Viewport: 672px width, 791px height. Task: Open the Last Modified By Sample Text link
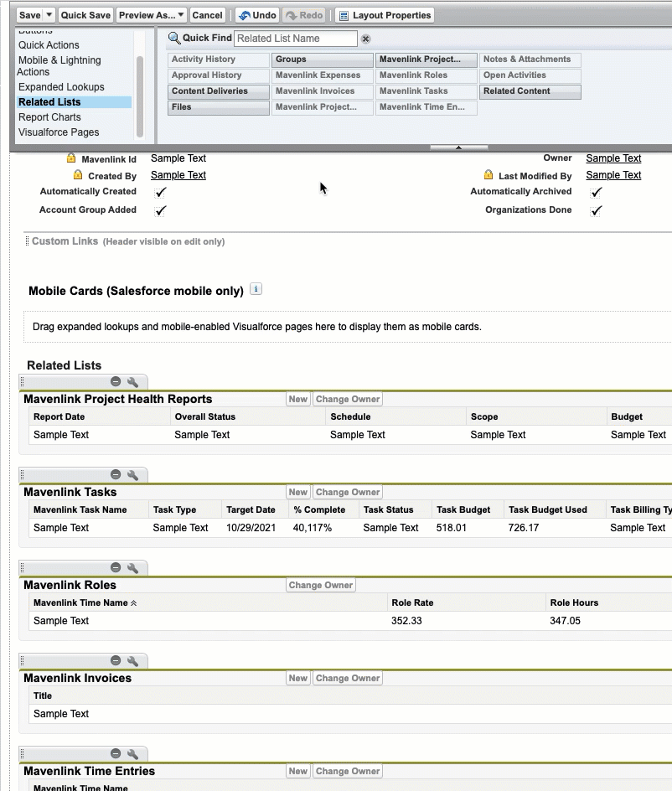coord(613,174)
